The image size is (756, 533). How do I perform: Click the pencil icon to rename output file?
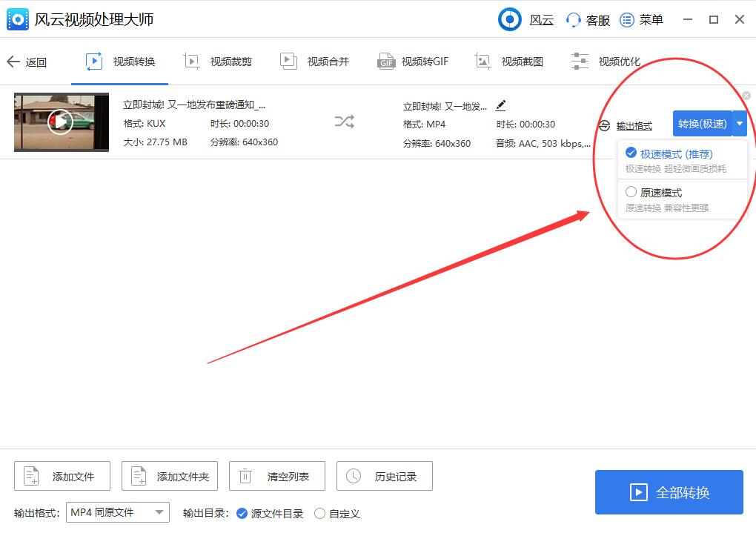(501, 106)
